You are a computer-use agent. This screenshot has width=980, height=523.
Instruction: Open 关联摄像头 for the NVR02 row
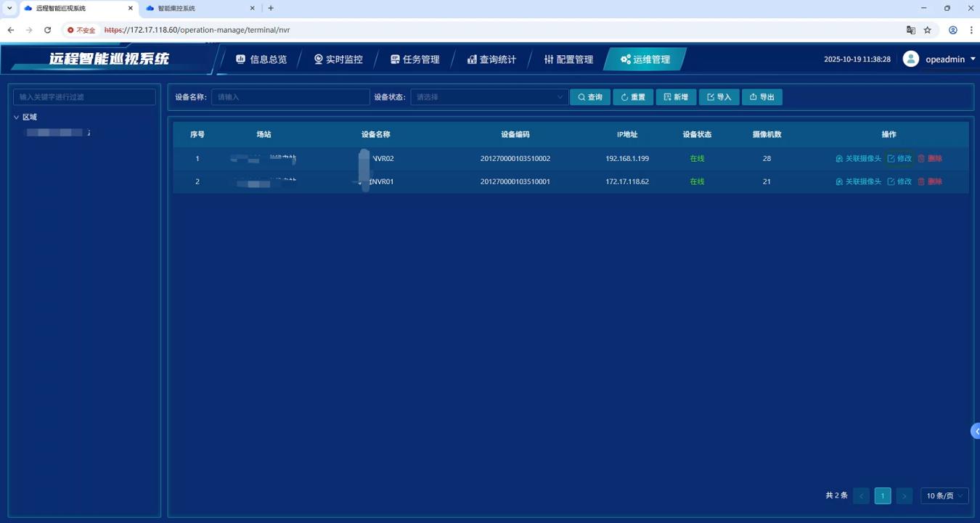[x=858, y=159]
